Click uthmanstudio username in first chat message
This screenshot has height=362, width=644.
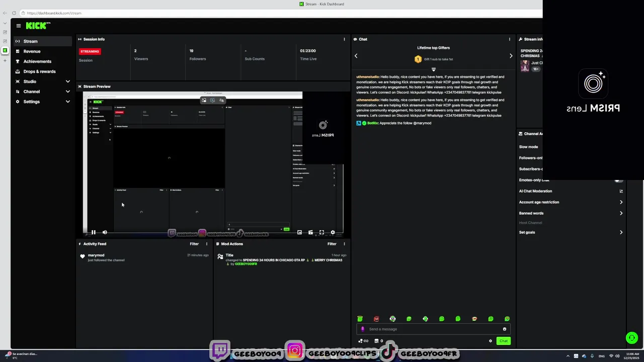[368, 77]
